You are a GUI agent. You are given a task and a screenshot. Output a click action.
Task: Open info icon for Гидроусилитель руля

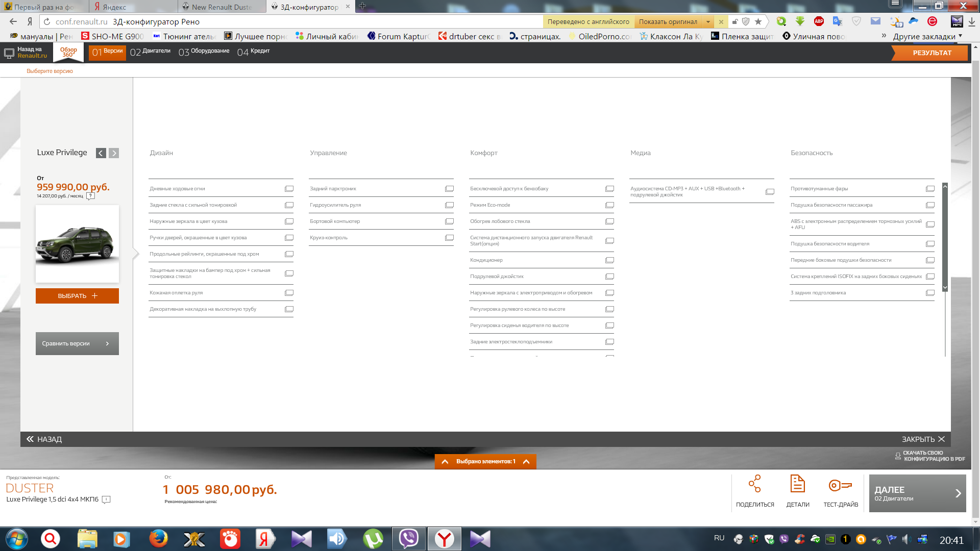point(449,205)
